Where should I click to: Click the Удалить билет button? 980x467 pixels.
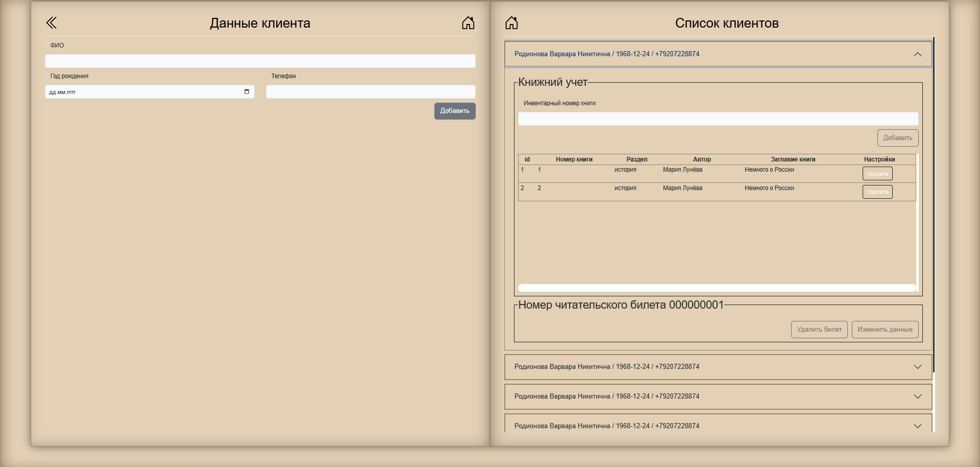(819, 330)
